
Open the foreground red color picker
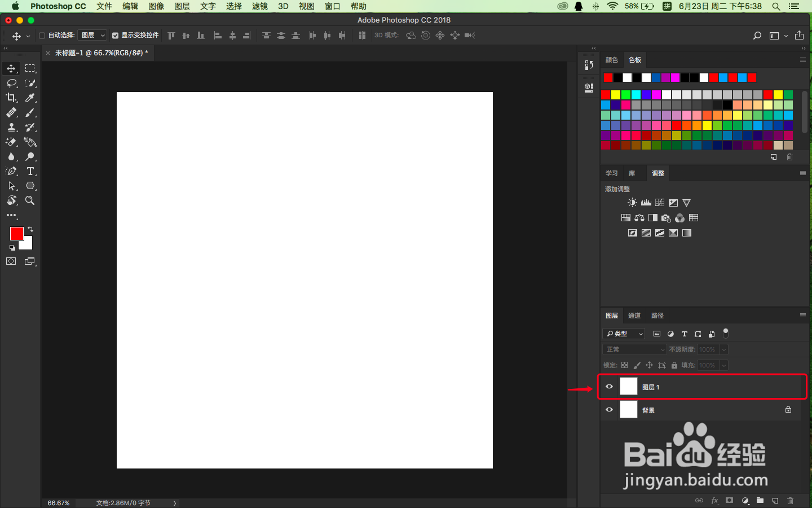16,233
